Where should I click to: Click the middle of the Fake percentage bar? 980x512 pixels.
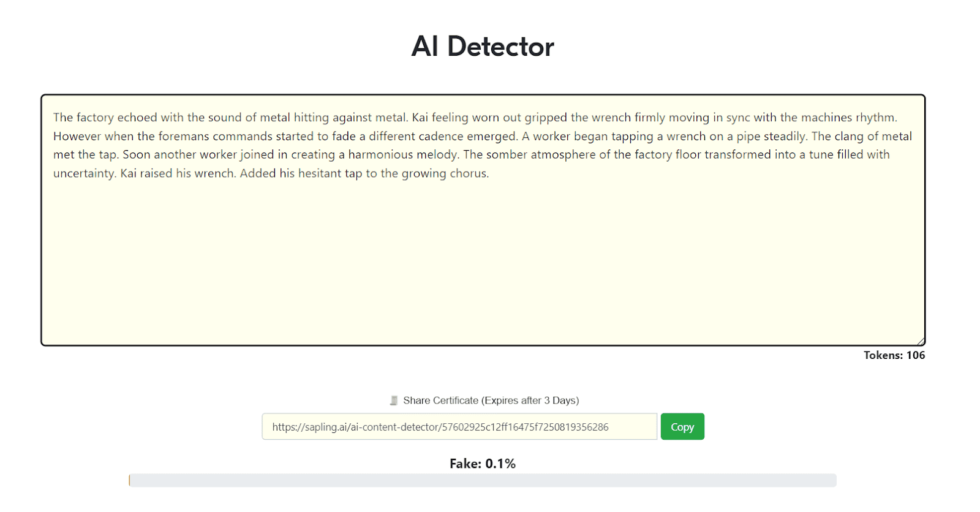point(483,480)
